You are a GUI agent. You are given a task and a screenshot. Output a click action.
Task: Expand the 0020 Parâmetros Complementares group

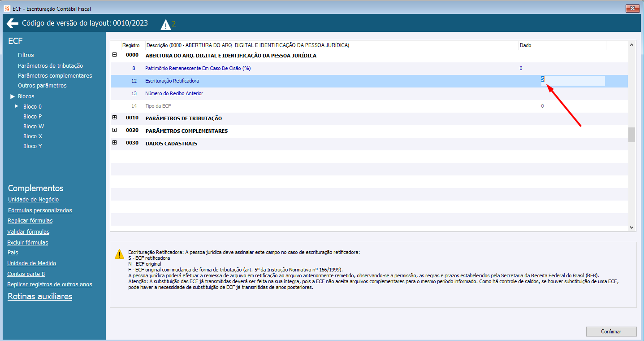click(115, 131)
